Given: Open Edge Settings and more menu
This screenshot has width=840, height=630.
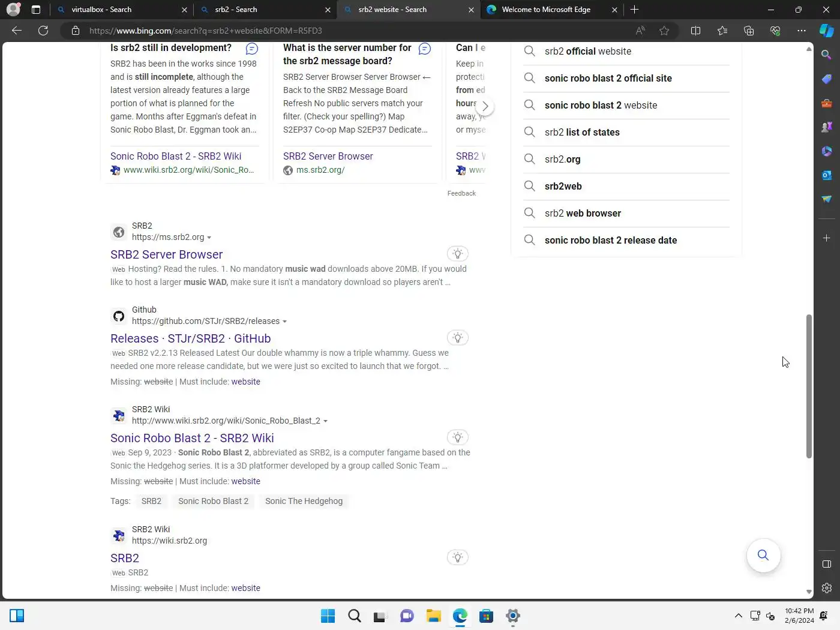Looking at the screenshot, I should 802,31.
